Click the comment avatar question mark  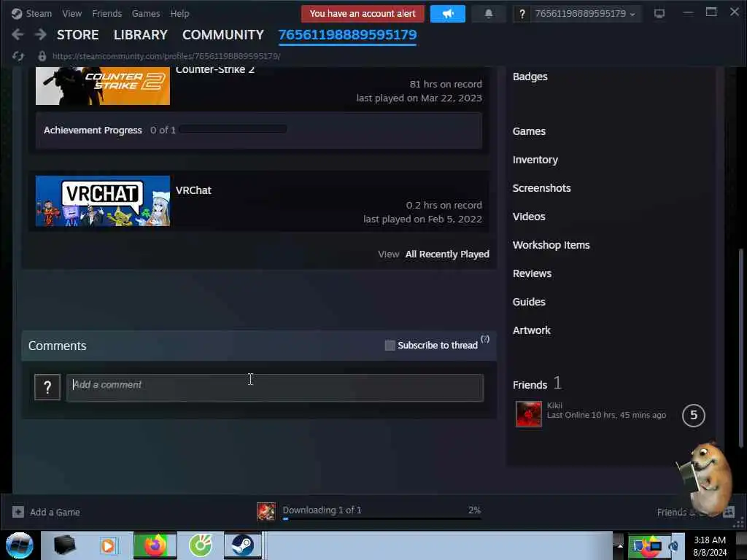pyautogui.click(x=47, y=387)
